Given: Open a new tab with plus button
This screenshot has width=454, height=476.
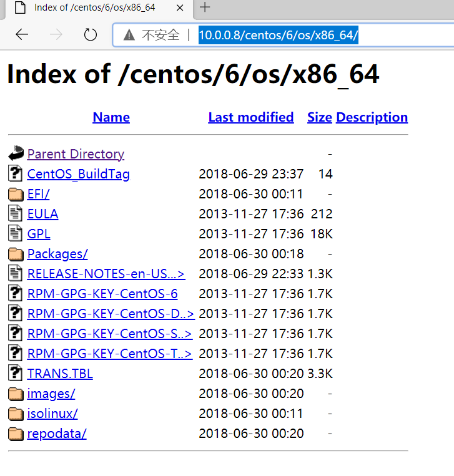Looking at the screenshot, I should pyautogui.click(x=204, y=7).
